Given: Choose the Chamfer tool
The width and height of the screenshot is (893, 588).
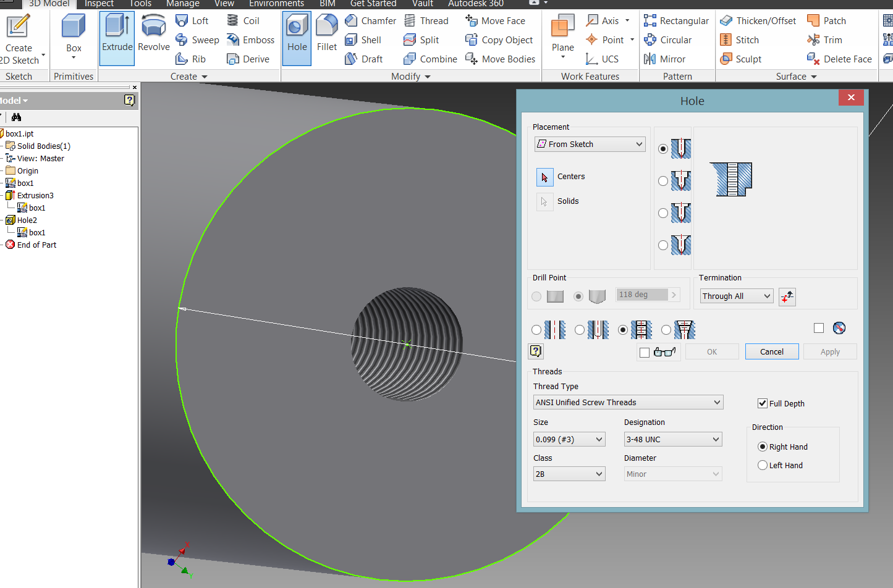Looking at the screenshot, I should tap(370, 20).
